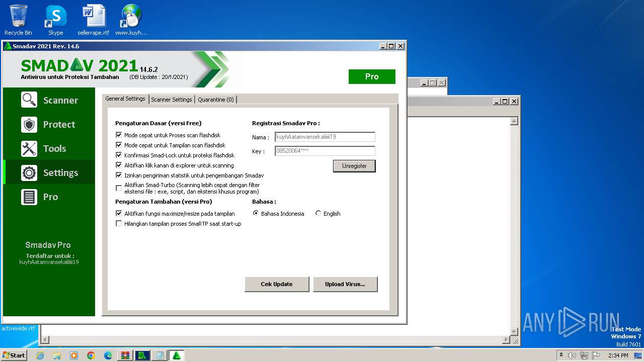Enable Aktifkan Smad-Turbo checkbox
Image resolution: width=644 pixels, height=362 pixels.
coord(119,189)
